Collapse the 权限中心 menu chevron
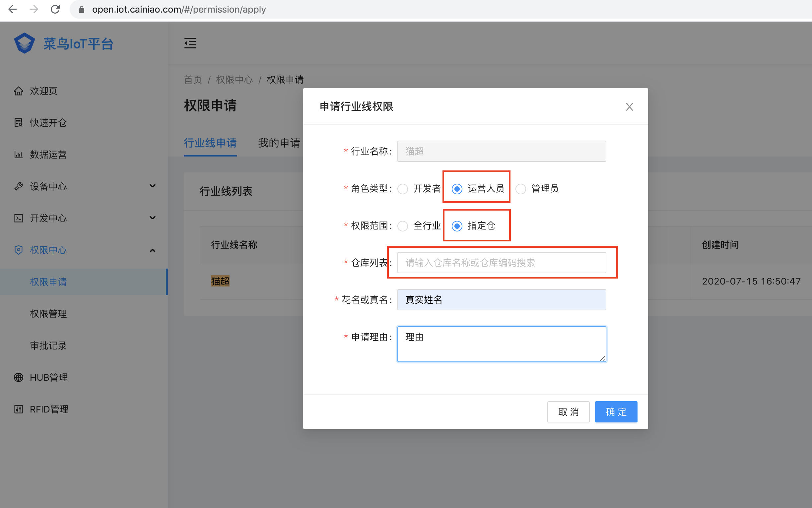The width and height of the screenshot is (812, 508). pos(152,250)
